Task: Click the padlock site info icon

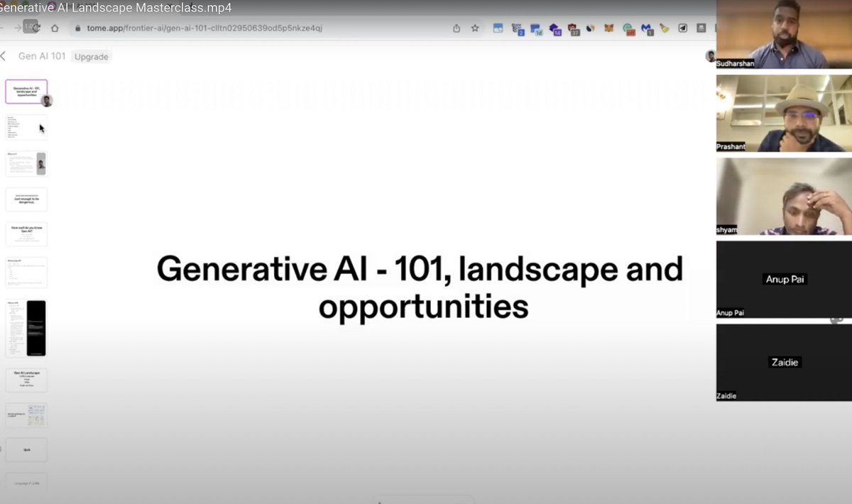Action: pyautogui.click(x=77, y=28)
